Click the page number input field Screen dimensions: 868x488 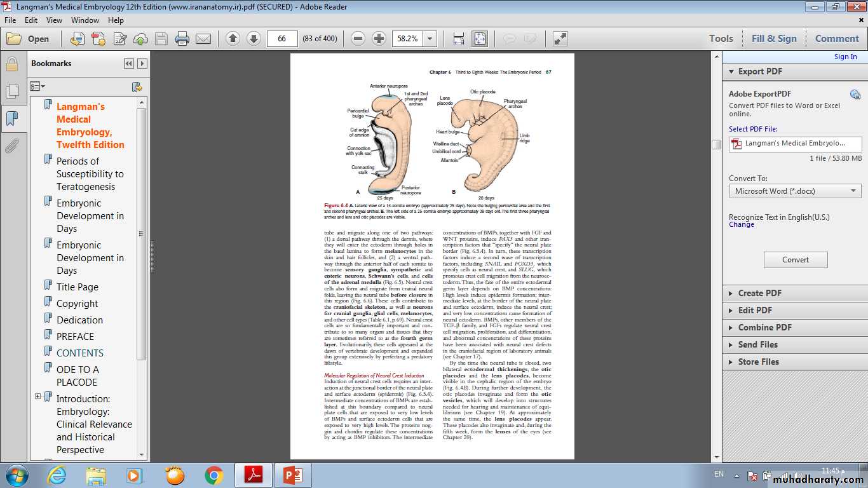(x=282, y=39)
